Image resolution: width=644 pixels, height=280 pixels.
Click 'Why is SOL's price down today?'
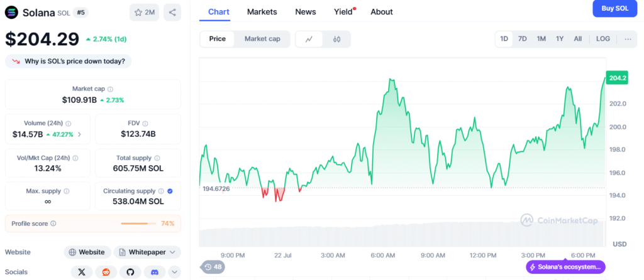pos(69,62)
